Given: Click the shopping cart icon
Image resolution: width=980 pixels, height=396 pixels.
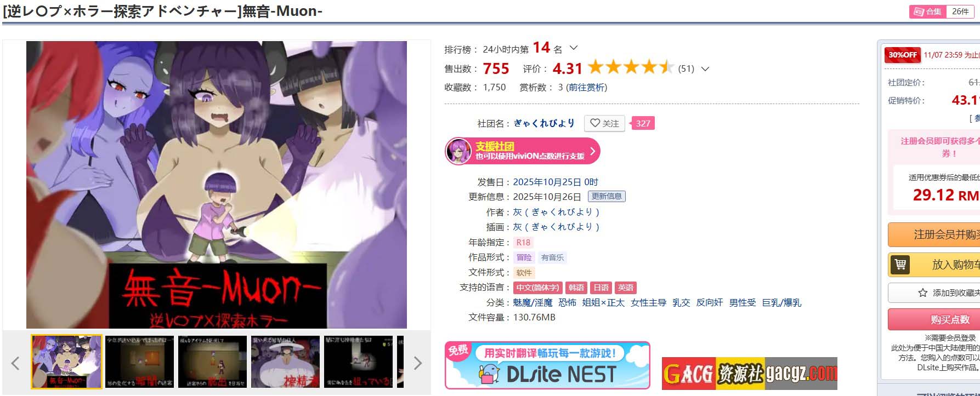Looking at the screenshot, I should [x=900, y=265].
